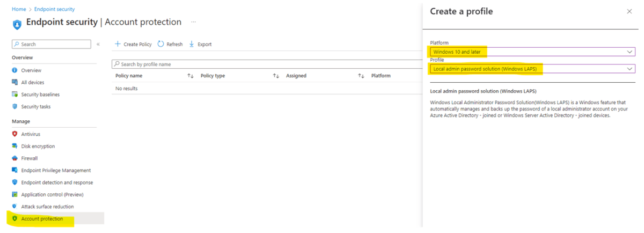Open the ellipsis menu beside Account protection title

[193, 23]
